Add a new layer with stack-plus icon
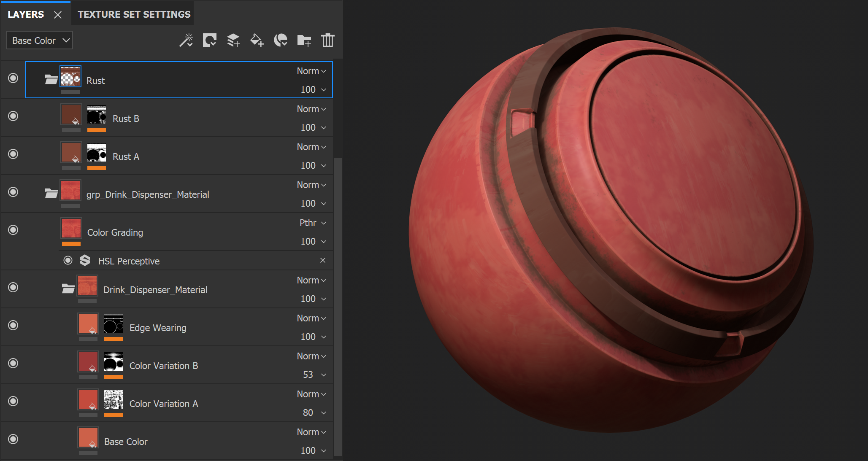 coord(233,40)
